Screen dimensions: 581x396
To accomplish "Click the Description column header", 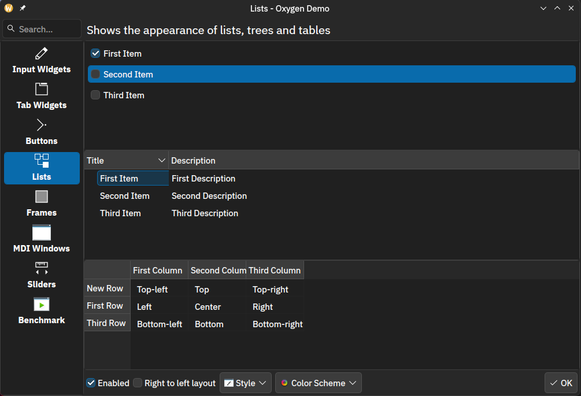I will 374,160.
